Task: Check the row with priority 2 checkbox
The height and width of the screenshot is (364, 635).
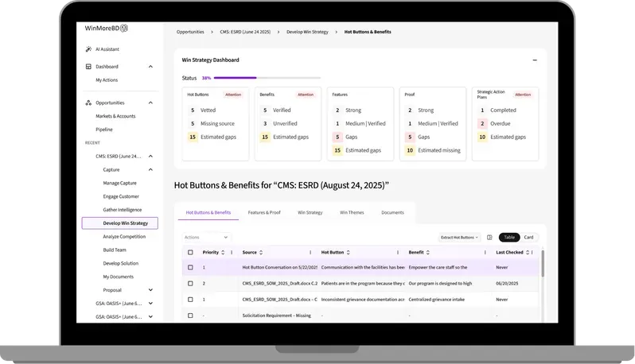Action: (190, 284)
